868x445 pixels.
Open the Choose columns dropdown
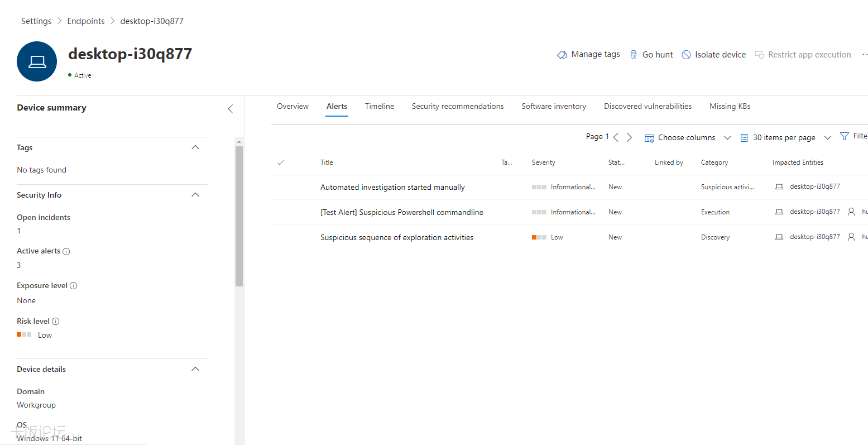click(688, 138)
